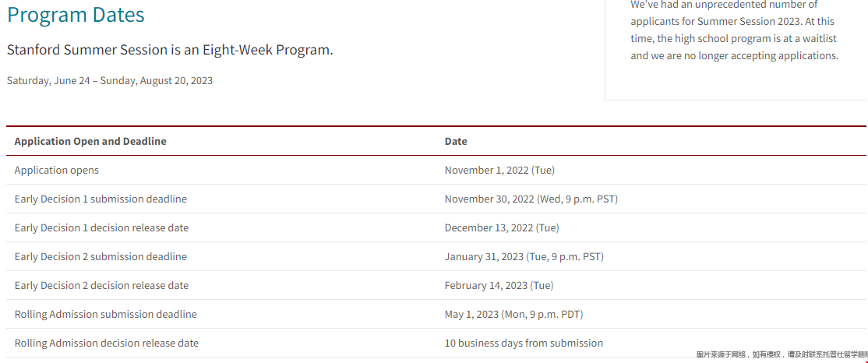Click the 10 business days from submission cell
The image size is (868, 363).
click(524, 343)
